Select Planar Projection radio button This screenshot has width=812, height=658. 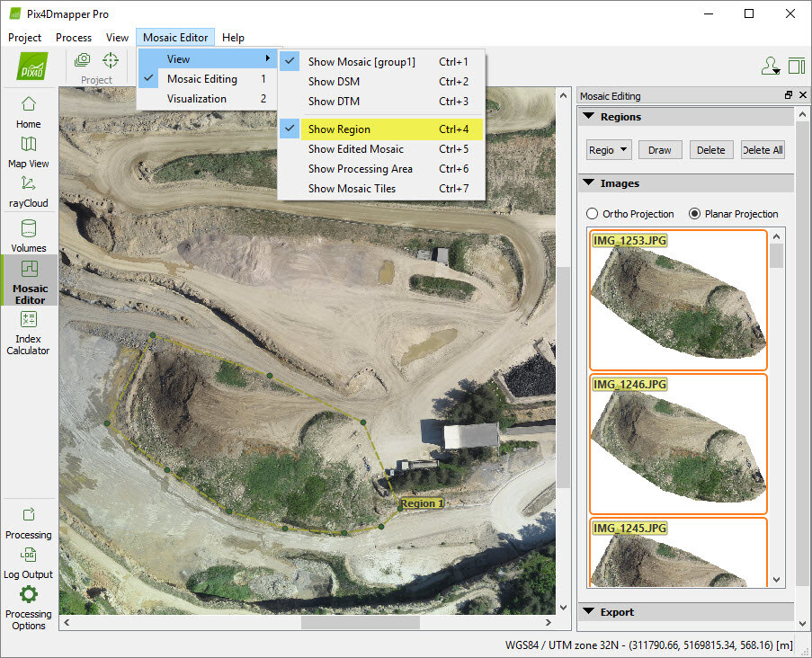point(694,214)
